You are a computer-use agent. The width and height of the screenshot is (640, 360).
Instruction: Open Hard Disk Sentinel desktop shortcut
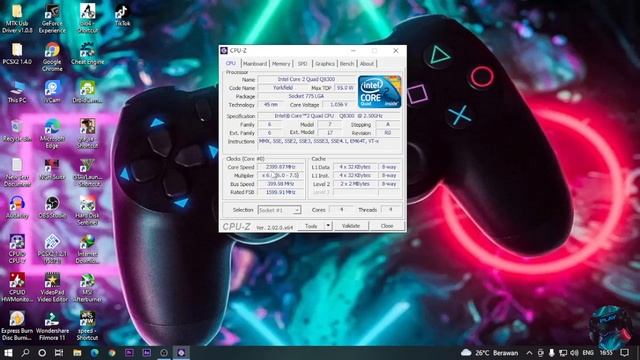87,210
